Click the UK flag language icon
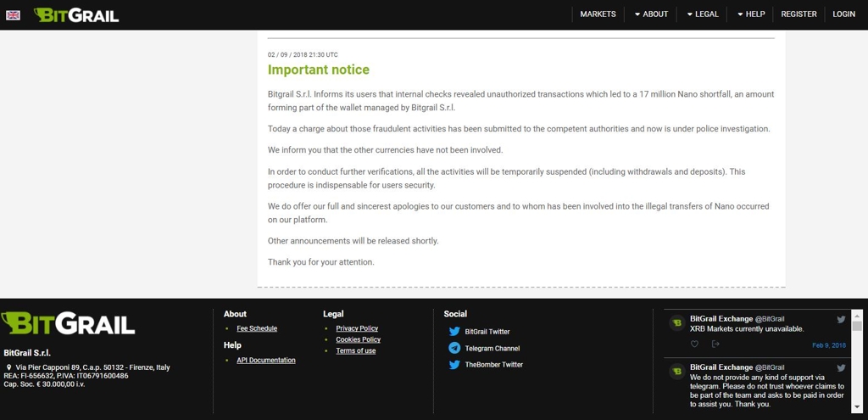 pyautogui.click(x=13, y=15)
